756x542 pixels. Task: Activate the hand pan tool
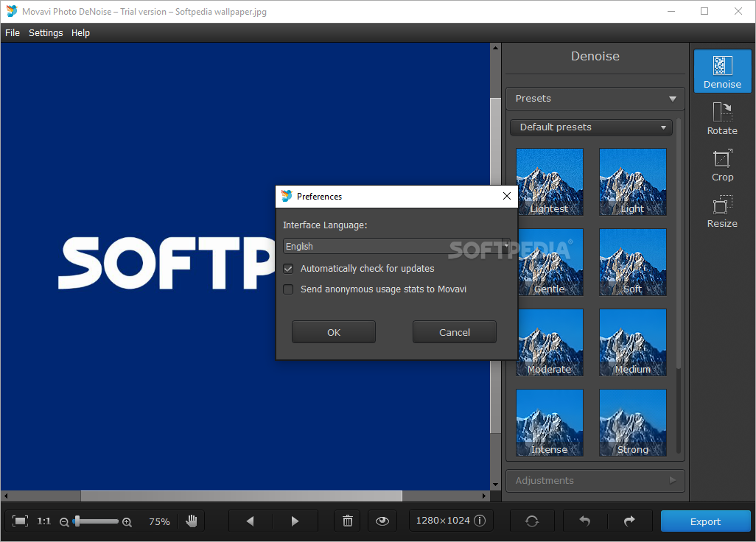(192, 521)
